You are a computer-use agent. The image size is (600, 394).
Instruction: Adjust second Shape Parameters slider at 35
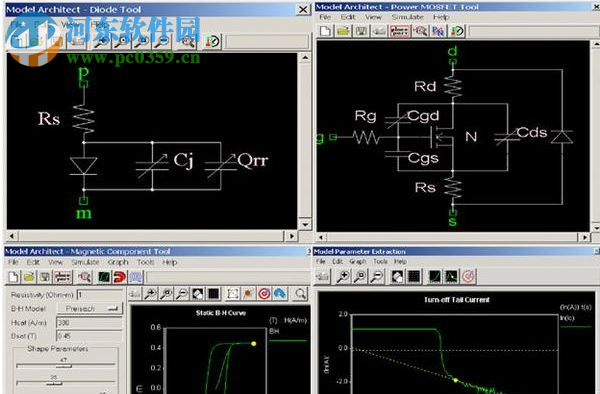point(54,383)
